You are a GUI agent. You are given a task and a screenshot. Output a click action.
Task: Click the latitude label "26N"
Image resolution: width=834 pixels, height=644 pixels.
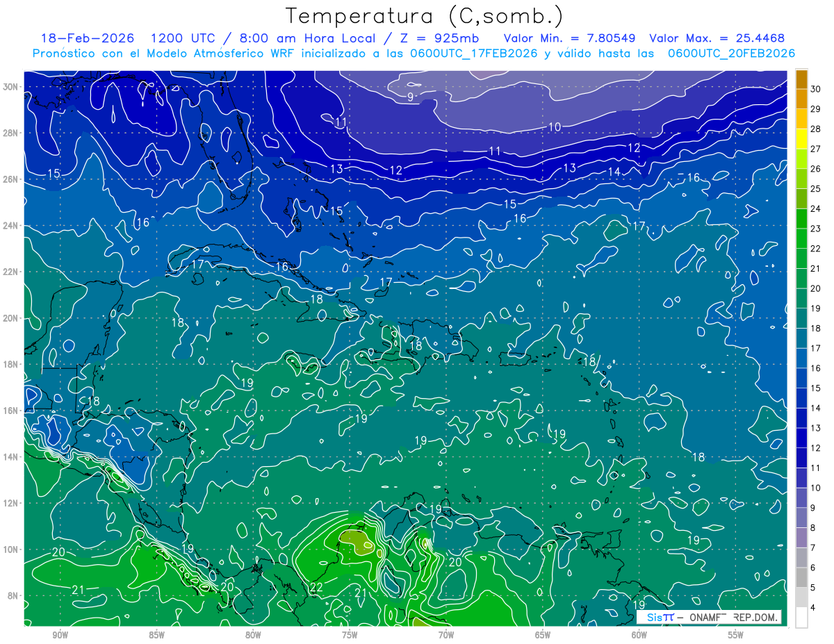tap(10, 179)
